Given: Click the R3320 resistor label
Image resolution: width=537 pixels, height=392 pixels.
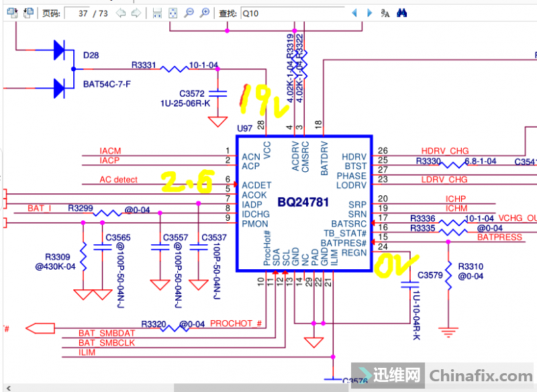Looking at the screenshot, I should tap(154, 324).
